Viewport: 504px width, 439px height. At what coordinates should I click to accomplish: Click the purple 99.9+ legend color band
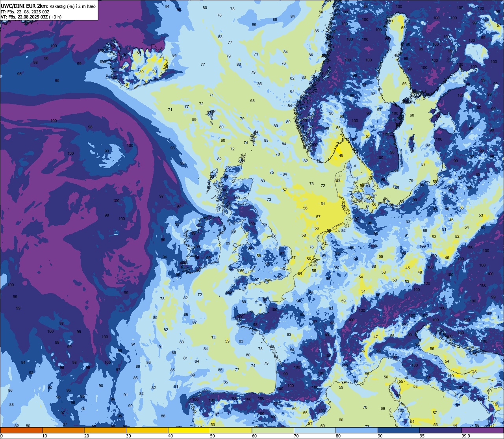tap(482, 430)
